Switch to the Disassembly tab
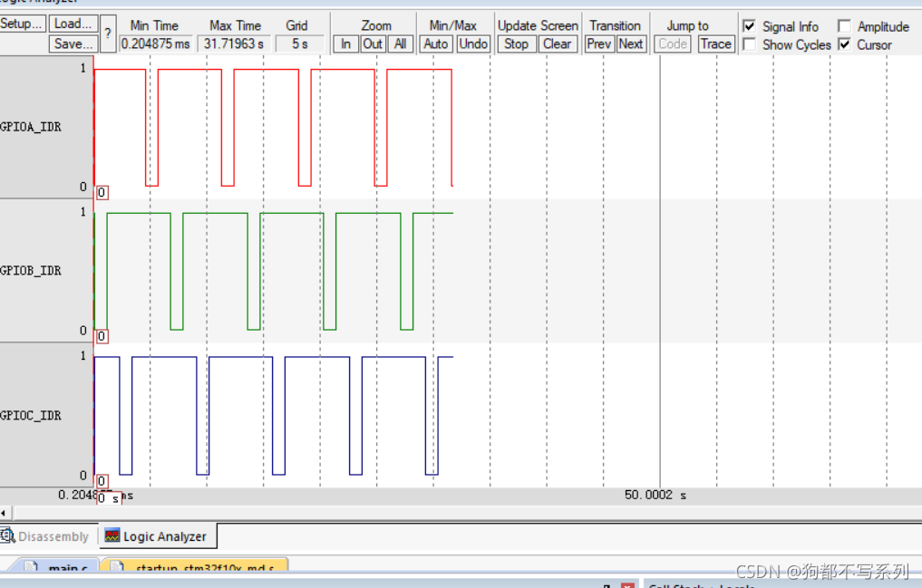 [49, 536]
